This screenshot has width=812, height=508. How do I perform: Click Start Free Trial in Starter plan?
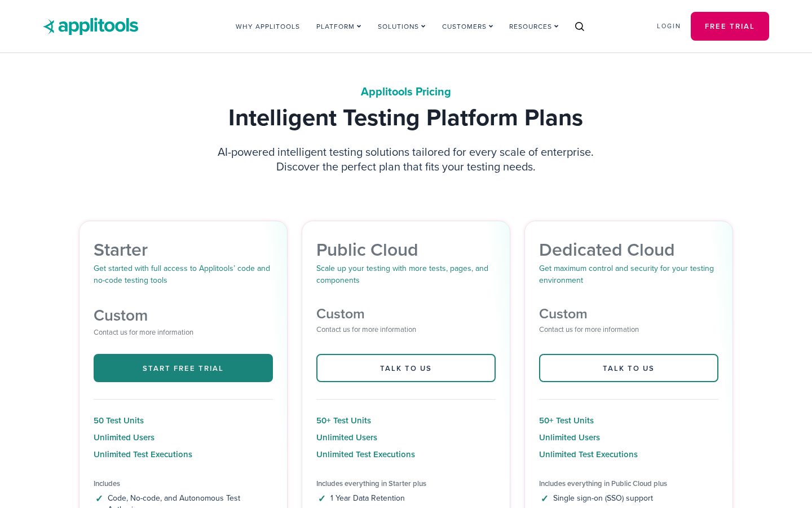pos(183,368)
